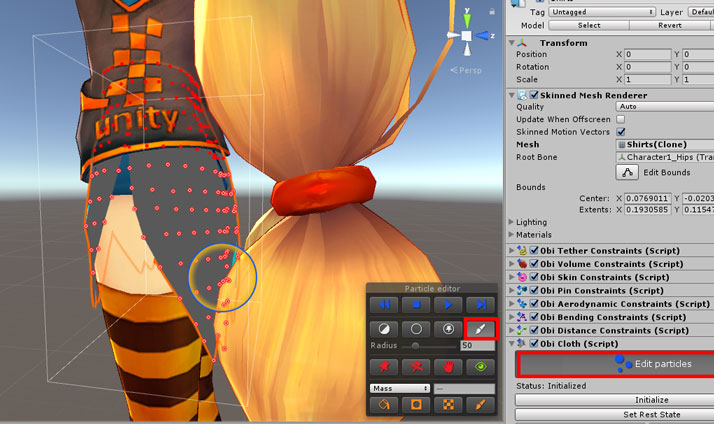Image resolution: width=714 pixels, height=424 pixels.
Task: Click the orange checkerboard icon
Action: pyautogui.click(x=448, y=404)
